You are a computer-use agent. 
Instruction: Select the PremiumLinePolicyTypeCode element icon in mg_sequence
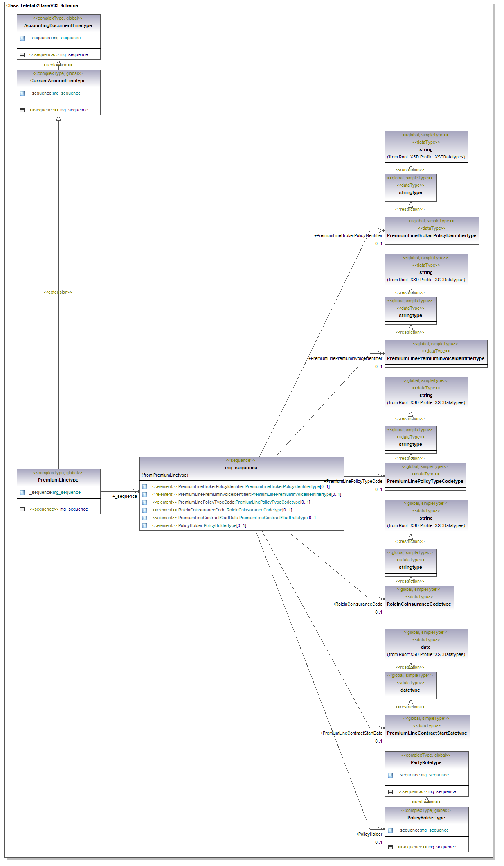pos(145,502)
